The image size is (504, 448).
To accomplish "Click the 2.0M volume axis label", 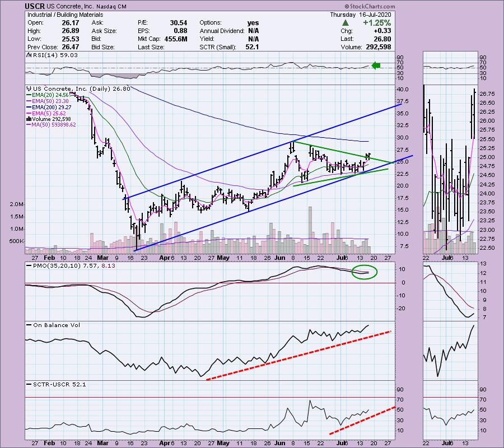I will click(16, 204).
